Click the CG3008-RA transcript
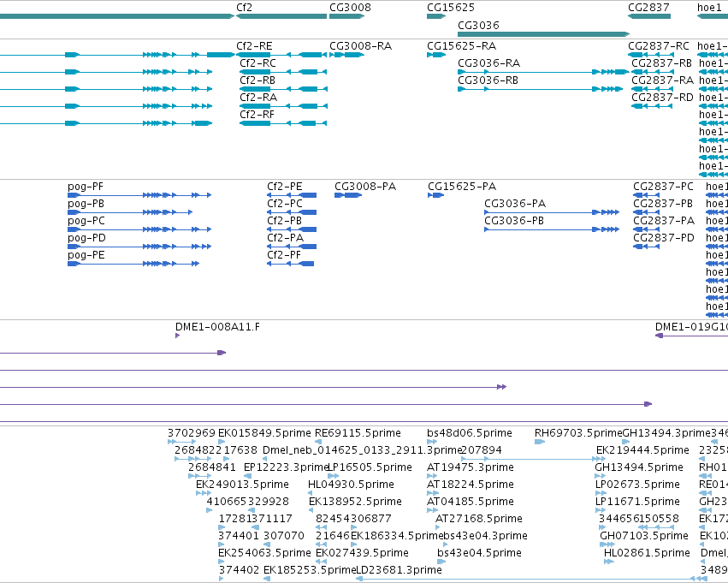 click(x=346, y=55)
